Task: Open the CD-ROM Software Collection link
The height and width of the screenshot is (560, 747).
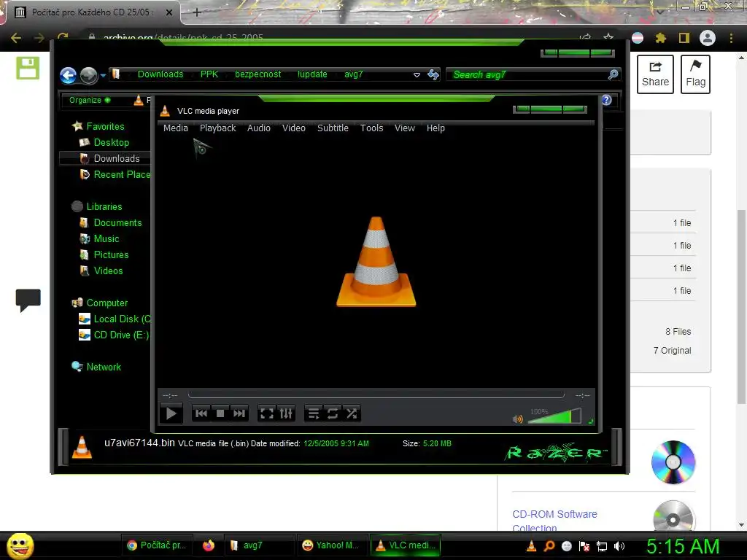Action: (554, 521)
